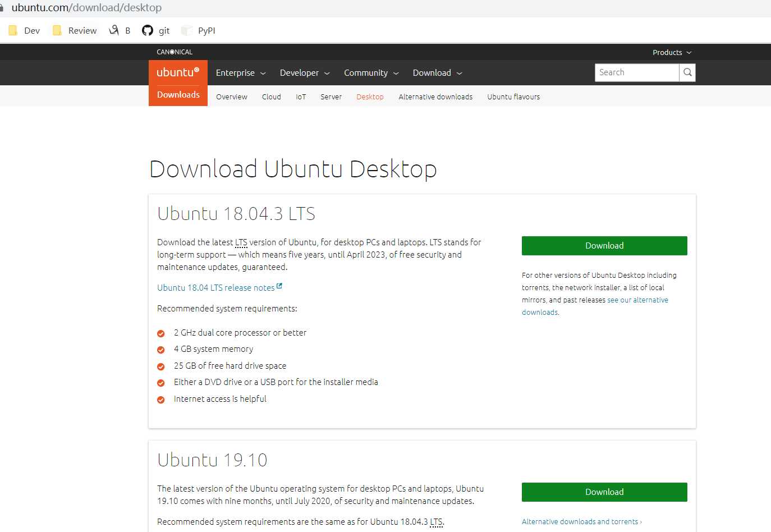Open Alternative downloads tab

435,97
